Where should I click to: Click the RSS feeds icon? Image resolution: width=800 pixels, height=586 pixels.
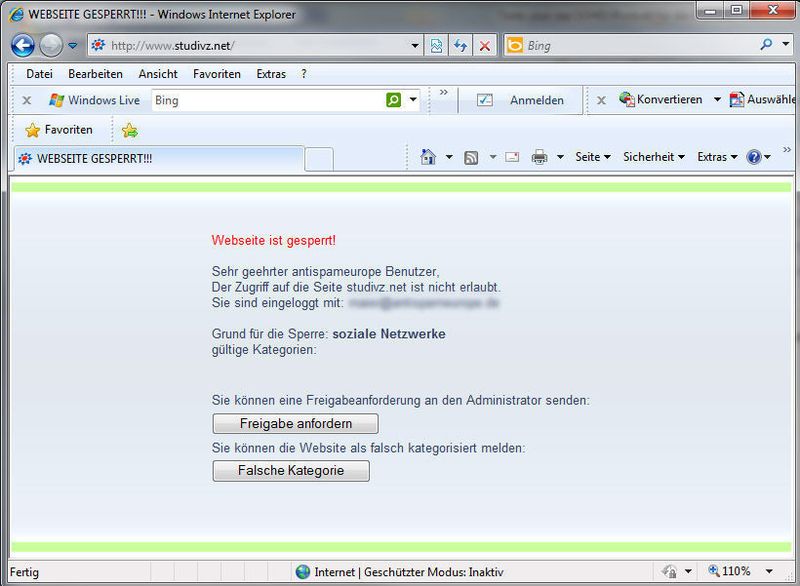[471, 158]
